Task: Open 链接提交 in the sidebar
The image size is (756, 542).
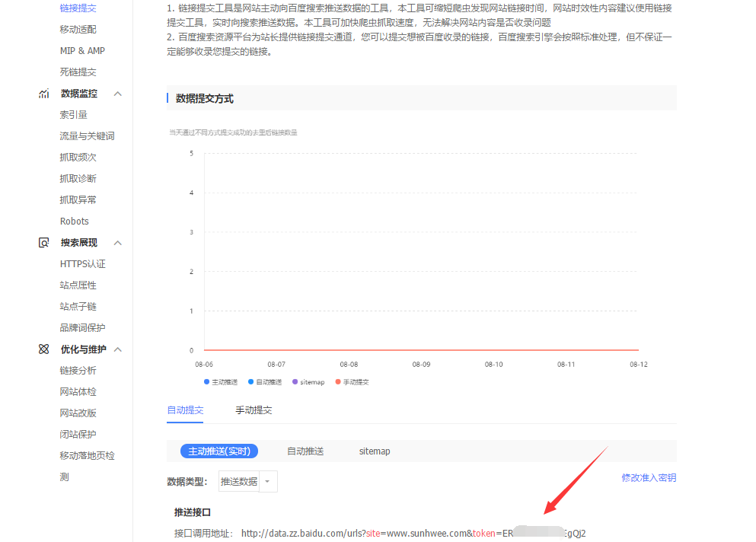Action: tap(78, 8)
